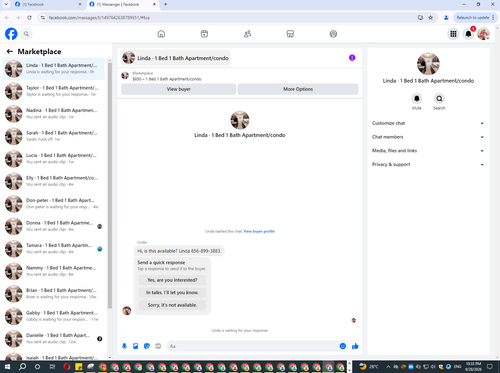This screenshot has width=500, height=373.
Task: Open Windows taskbar search
Action: [x=22, y=367]
